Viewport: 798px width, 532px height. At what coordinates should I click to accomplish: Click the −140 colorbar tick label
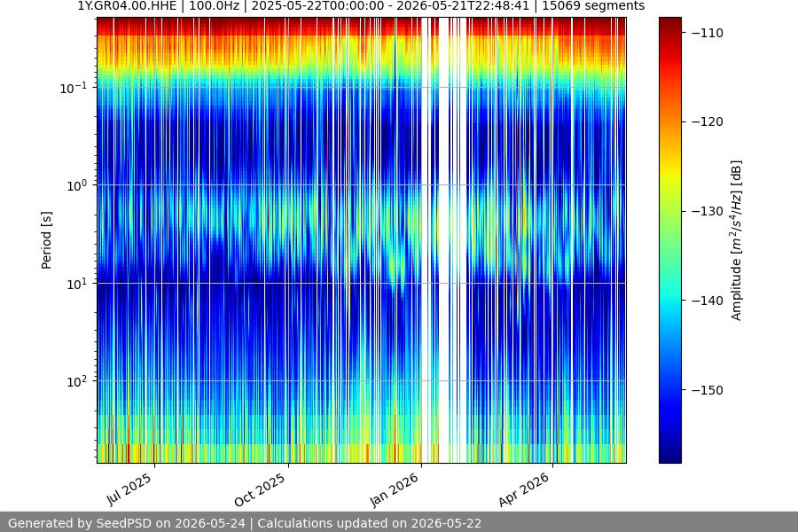708,301
